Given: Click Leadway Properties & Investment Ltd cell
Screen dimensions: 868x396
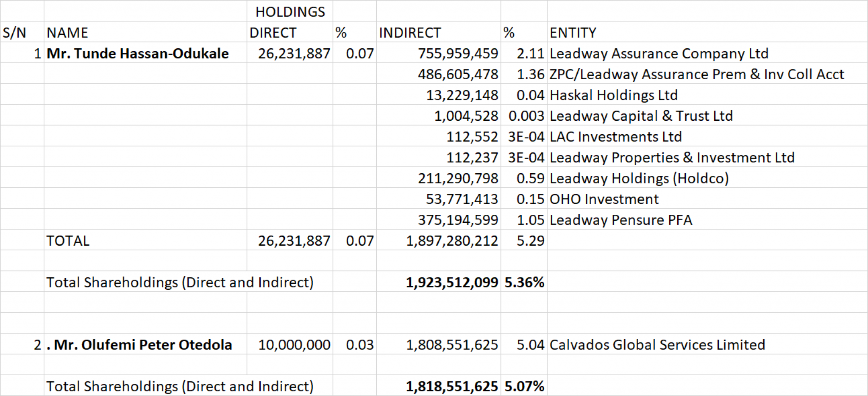Looking at the screenshot, I should point(672,158).
